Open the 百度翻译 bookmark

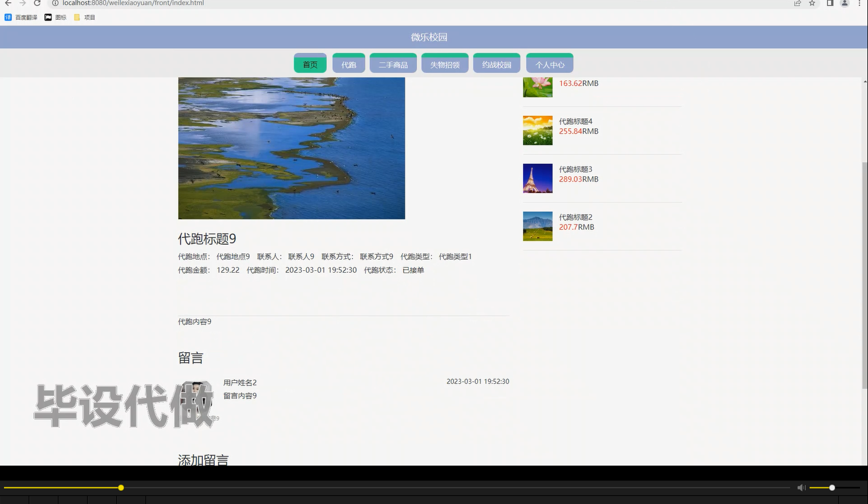[21, 17]
